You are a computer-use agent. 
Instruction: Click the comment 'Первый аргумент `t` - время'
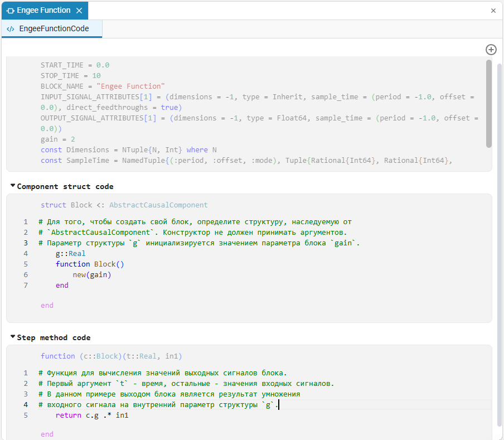coord(186,384)
